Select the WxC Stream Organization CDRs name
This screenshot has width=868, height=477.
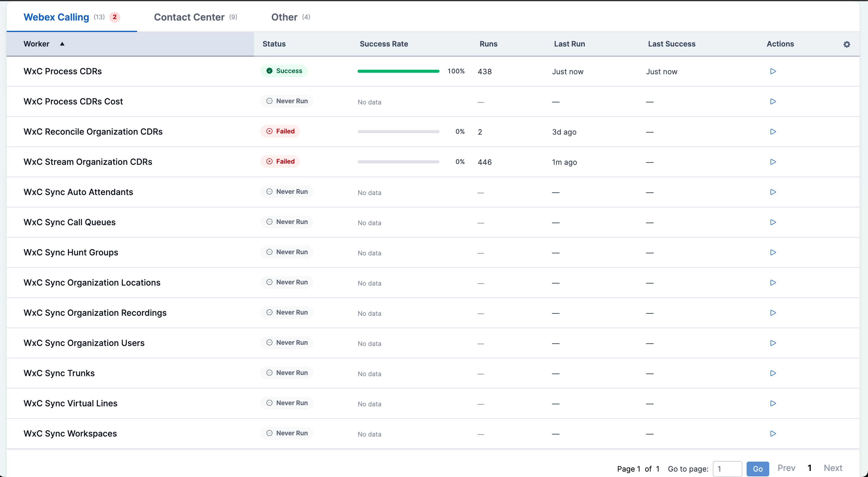88,162
